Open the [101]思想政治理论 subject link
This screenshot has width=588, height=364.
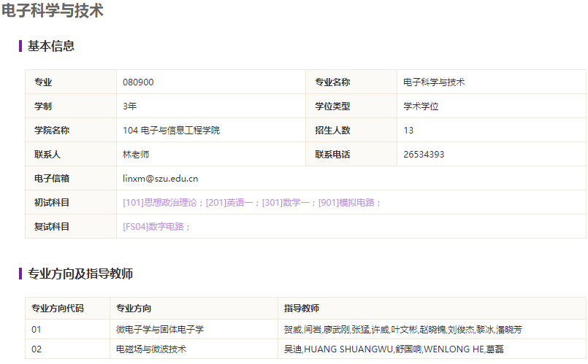160,203
